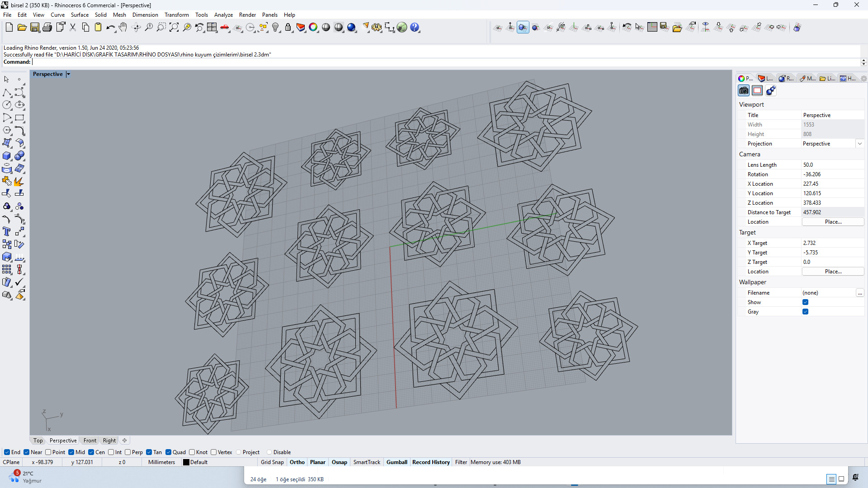Screen dimensions: 868x488
Task: Open the Millimeters units selector
Action: (161, 462)
